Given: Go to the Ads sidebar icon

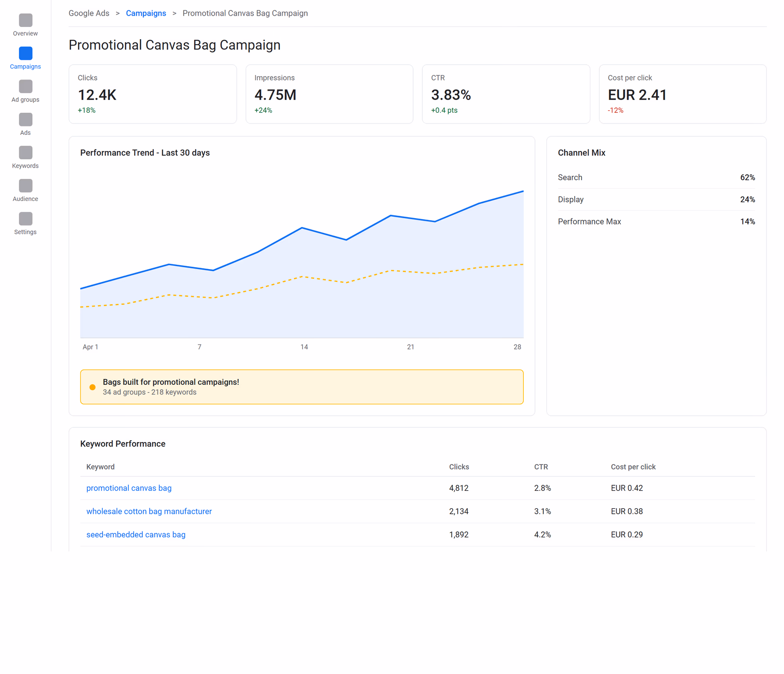Looking at the screenshot, I should 25,120.
